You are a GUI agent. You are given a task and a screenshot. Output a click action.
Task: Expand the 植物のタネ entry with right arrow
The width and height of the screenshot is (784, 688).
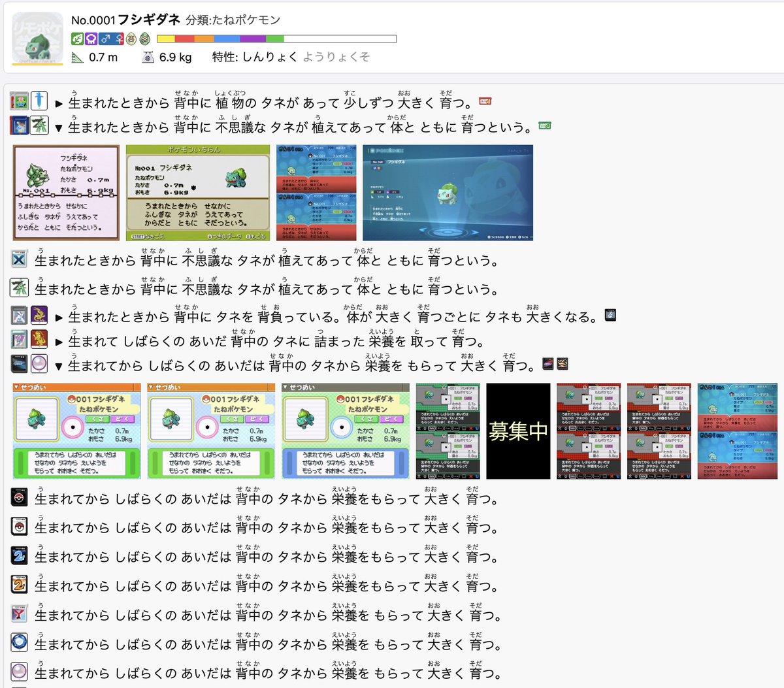click(59, 103)
